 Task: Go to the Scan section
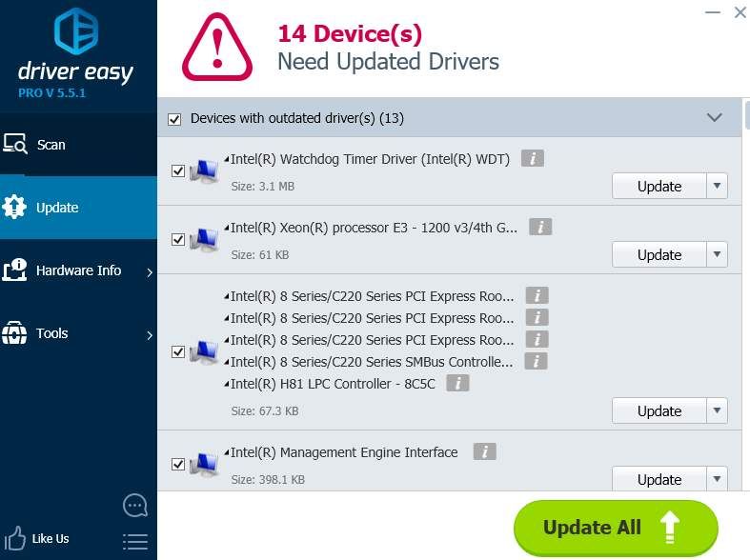coord(51,145)
